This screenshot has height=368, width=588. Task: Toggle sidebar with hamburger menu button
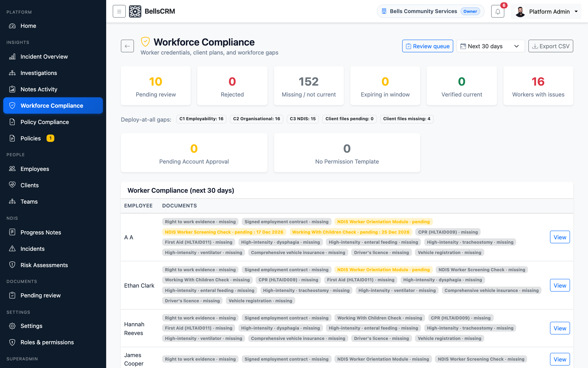[119, 11]
